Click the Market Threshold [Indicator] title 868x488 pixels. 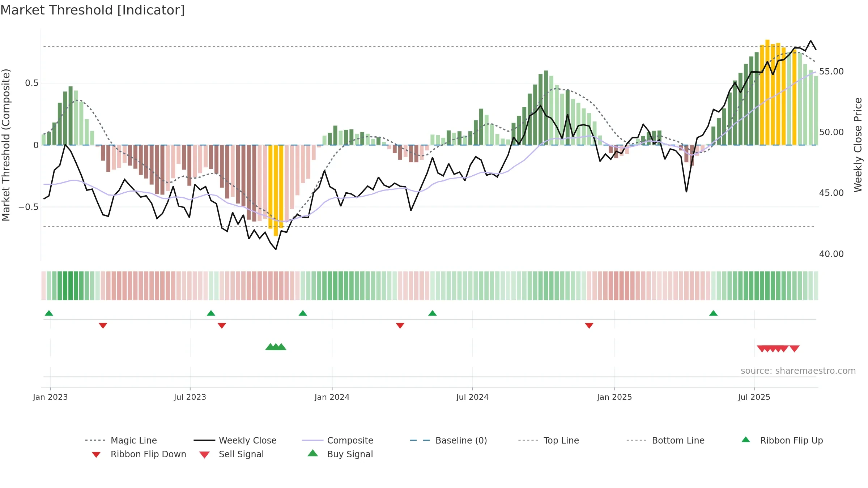click(93, 10)
